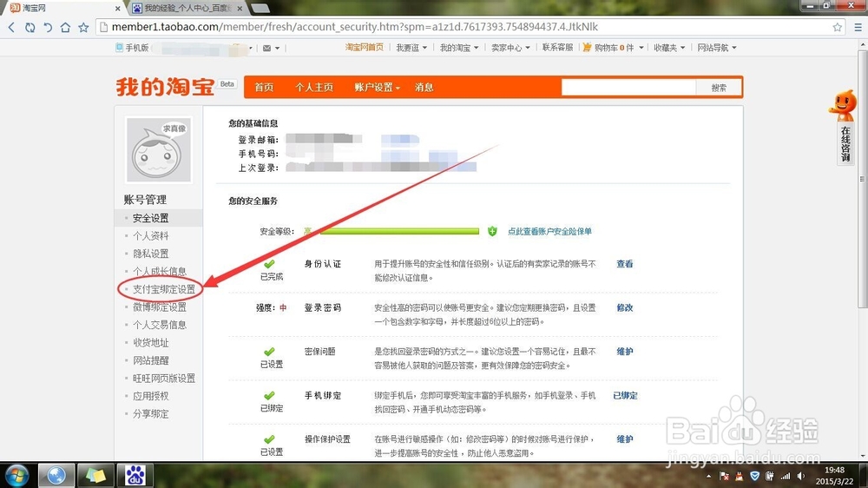The width and height of the screenshot is (868, 488).
Task: Click the network signal tray icon
Action: point(786,476)
